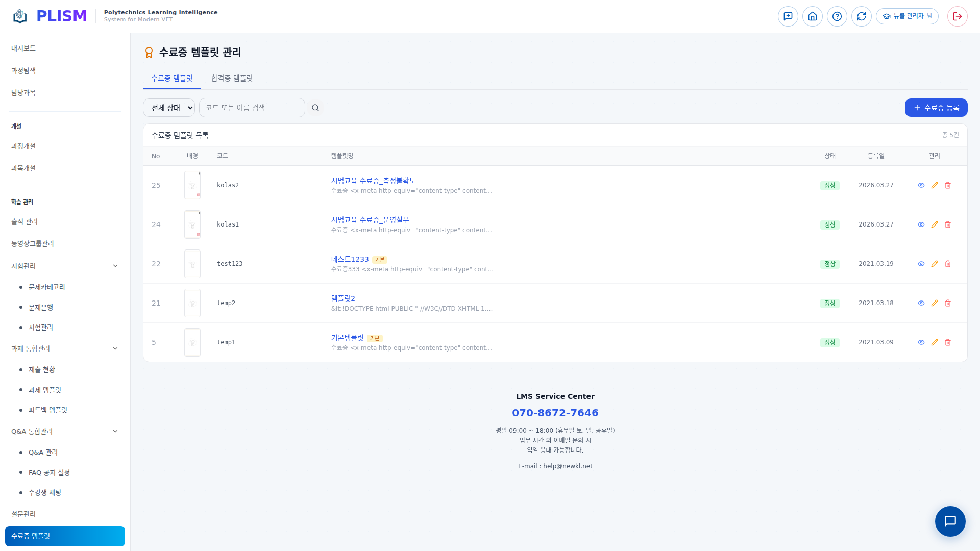
Task: Open the floating chat bubble button
Action: tap(949, 521)
